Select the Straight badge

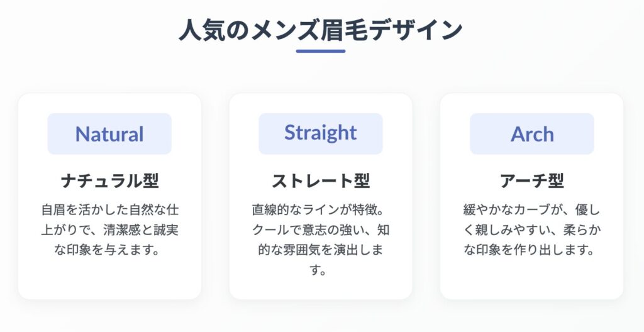click(321, 134)
